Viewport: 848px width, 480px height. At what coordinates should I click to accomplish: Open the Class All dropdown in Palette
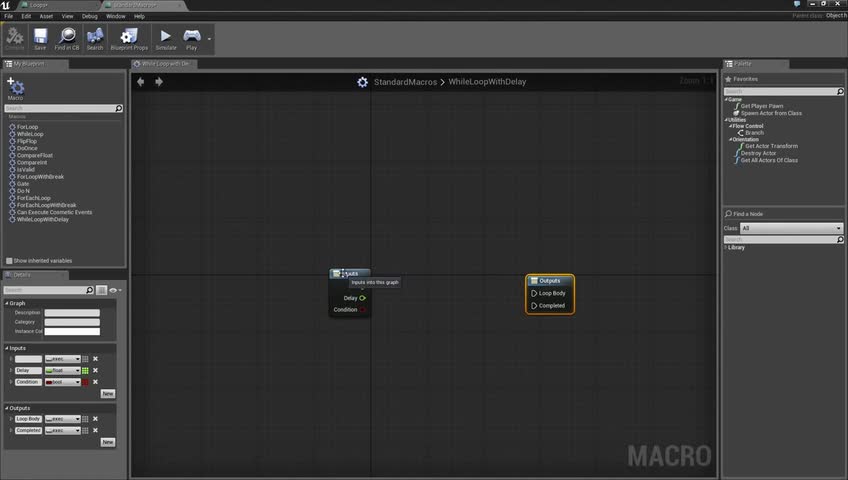[791, 228]
